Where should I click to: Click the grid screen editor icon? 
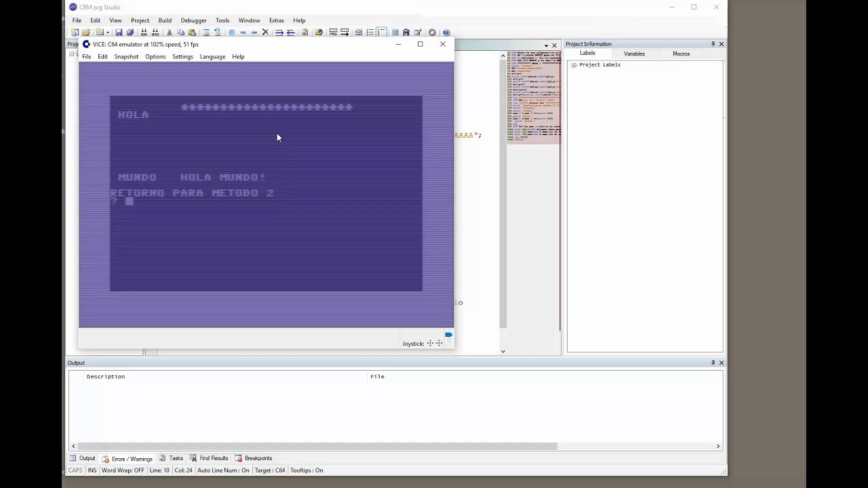coord(395,33)
